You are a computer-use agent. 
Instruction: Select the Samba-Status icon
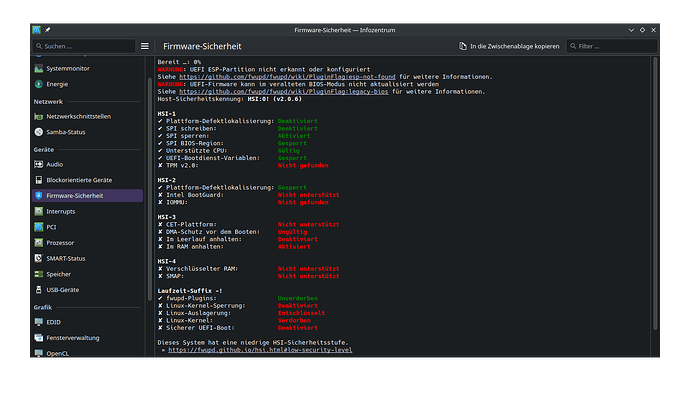tap(39, 132)
